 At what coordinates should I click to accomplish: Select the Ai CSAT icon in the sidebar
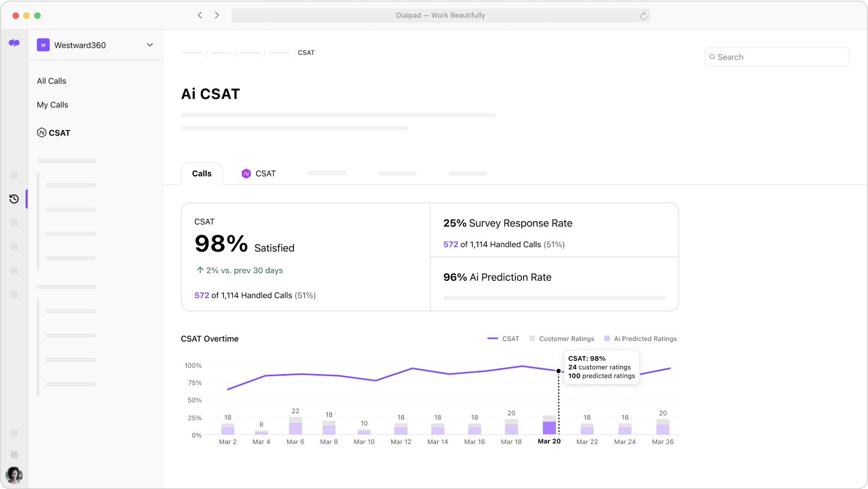click(42, 133)
